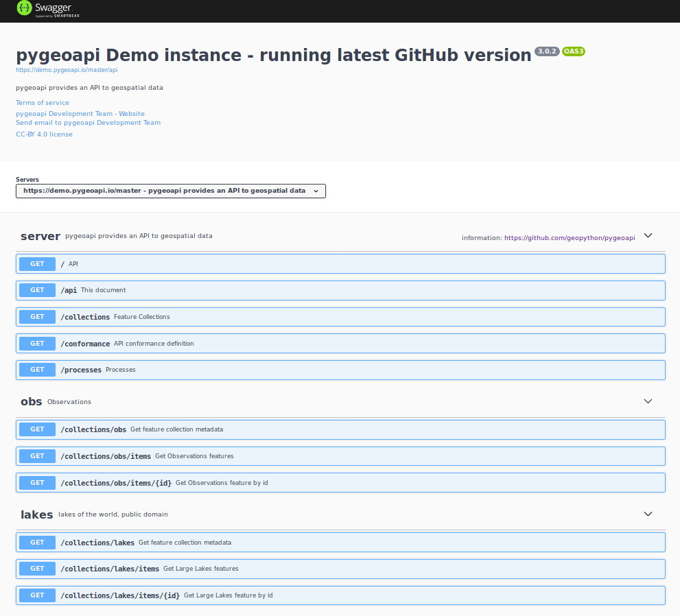Image resolution: width=680 pixels, height=616 pixels.
Task: Collapse the obs section chevron
Action: pyautogui.click(x=648, y=401)
